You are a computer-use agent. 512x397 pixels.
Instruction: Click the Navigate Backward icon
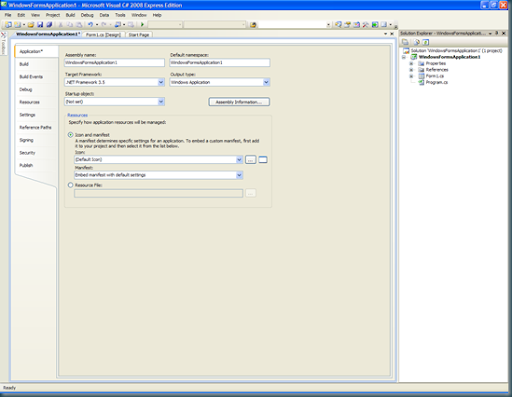pyautogui.click(x=118, y=24)
